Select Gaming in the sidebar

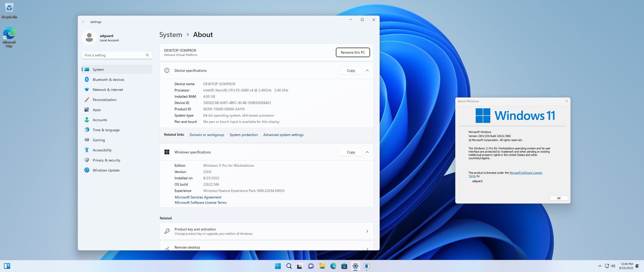pos(99,140)
